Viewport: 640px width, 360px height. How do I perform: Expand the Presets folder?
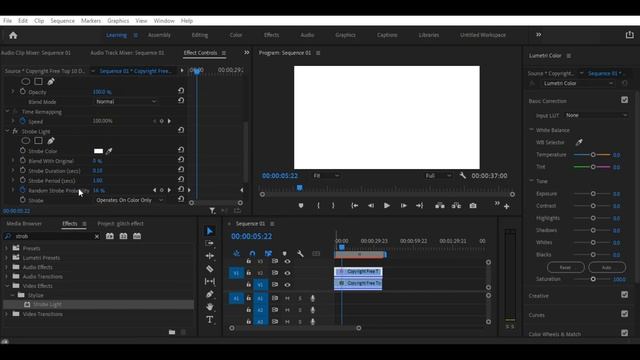tap(7, 248)
